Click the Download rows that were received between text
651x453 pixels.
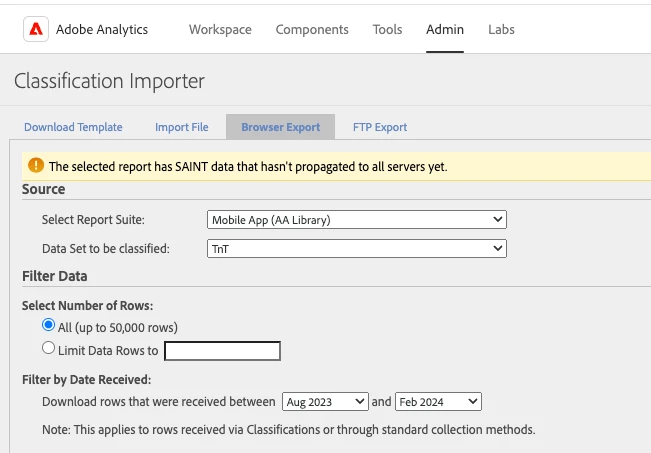tap(159, 402)
